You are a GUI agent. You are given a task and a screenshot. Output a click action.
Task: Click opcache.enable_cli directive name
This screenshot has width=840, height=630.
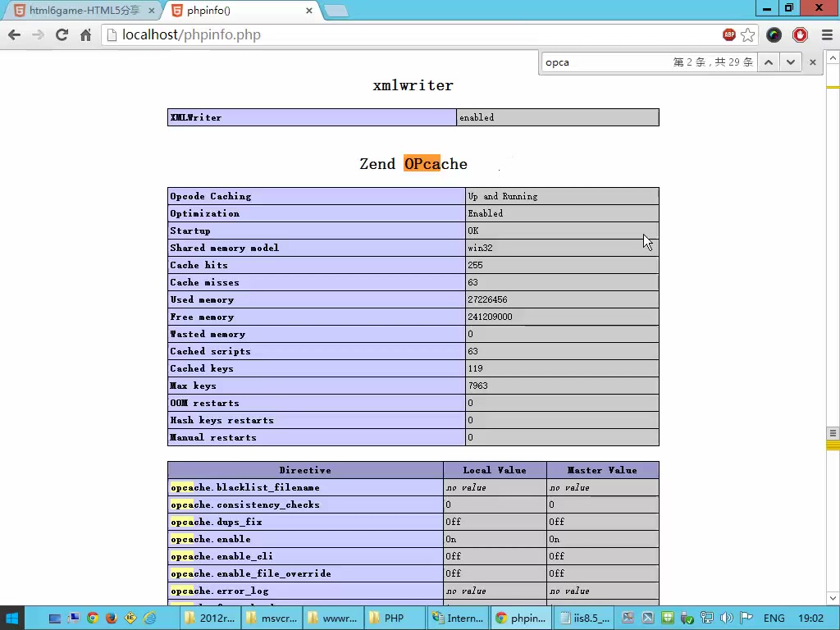[x=221, y=556]
